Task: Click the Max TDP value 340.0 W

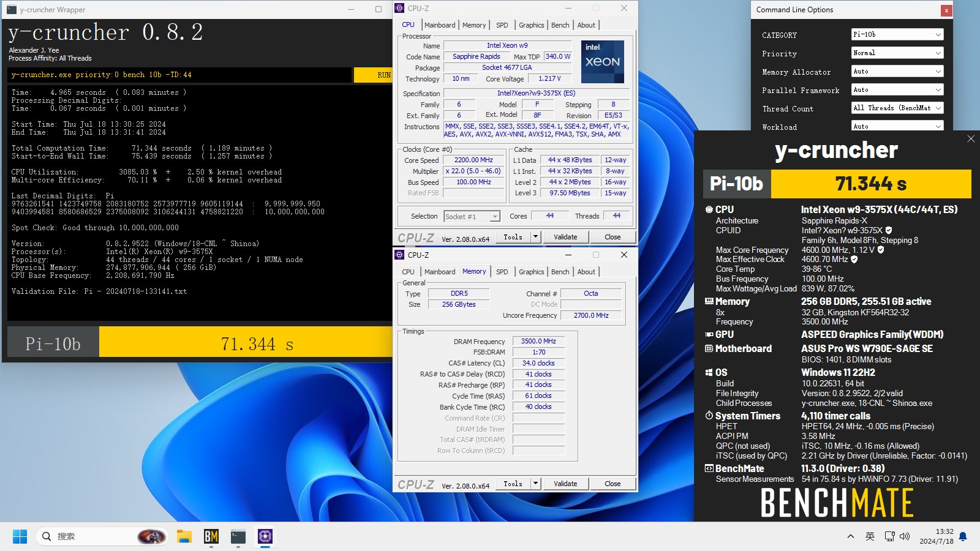Action: [x=558, y=56]
